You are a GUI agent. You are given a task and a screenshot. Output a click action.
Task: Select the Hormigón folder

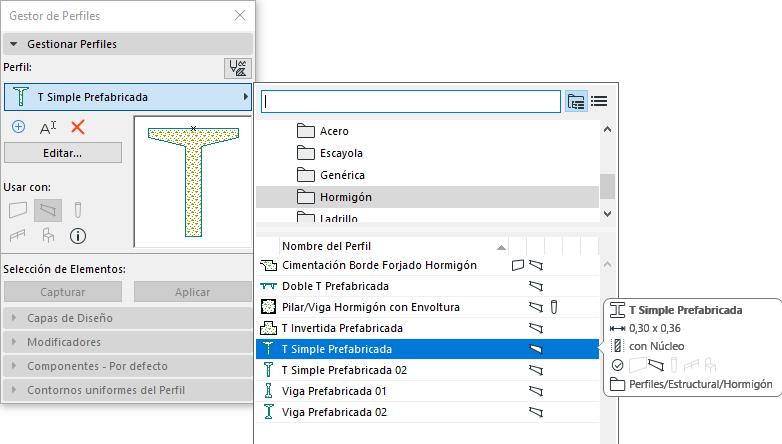point(427,197)
